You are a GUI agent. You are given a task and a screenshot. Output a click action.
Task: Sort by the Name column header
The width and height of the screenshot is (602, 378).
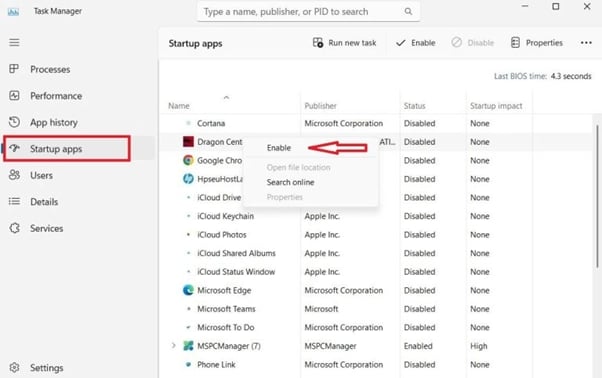click(179, 106)
